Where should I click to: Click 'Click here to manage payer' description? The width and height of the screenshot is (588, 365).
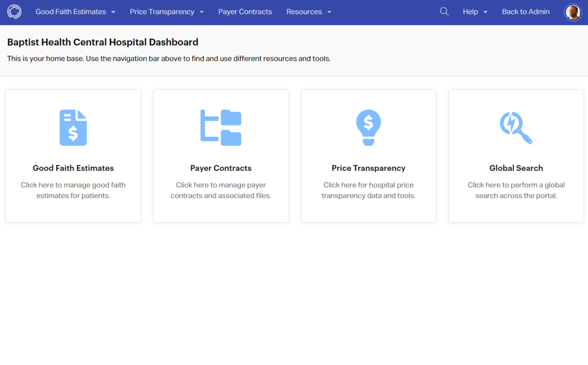[x=221, y=190]
